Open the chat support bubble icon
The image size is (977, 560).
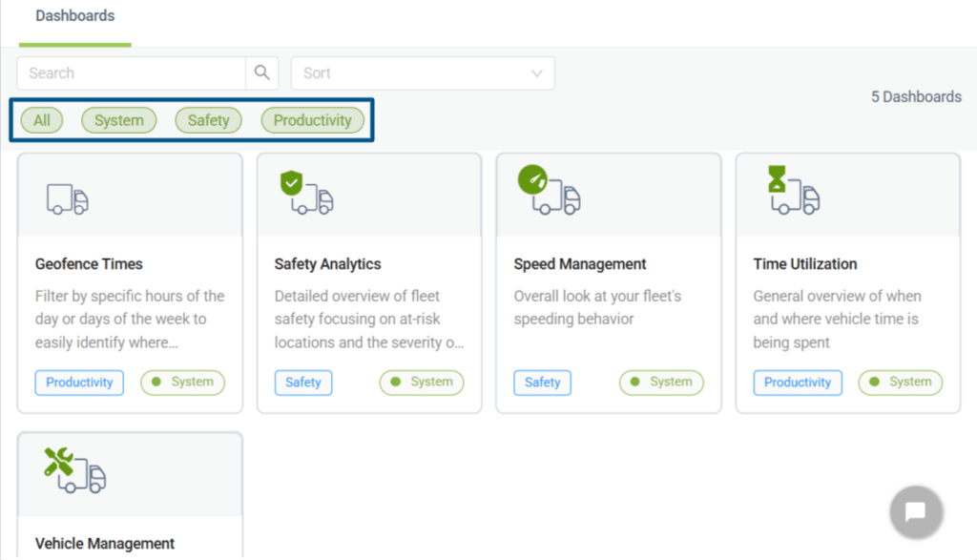pos(915,511)
